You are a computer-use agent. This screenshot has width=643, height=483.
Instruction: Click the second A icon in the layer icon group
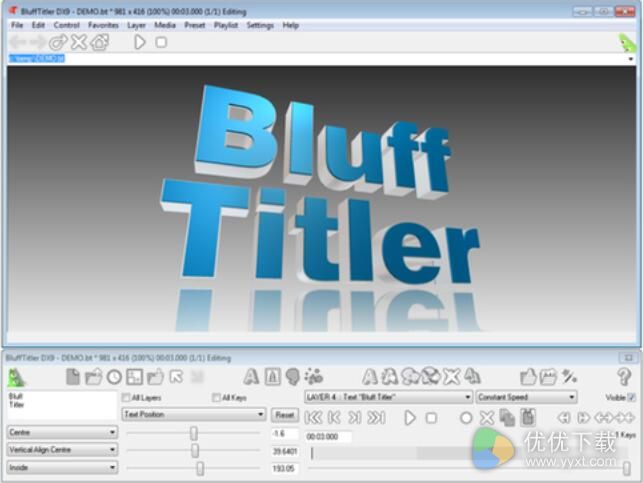389,376
